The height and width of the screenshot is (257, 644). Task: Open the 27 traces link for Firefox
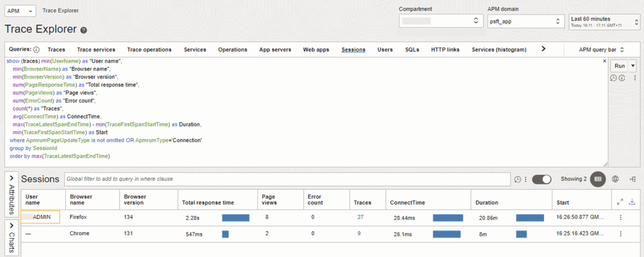tap(360, 217)
